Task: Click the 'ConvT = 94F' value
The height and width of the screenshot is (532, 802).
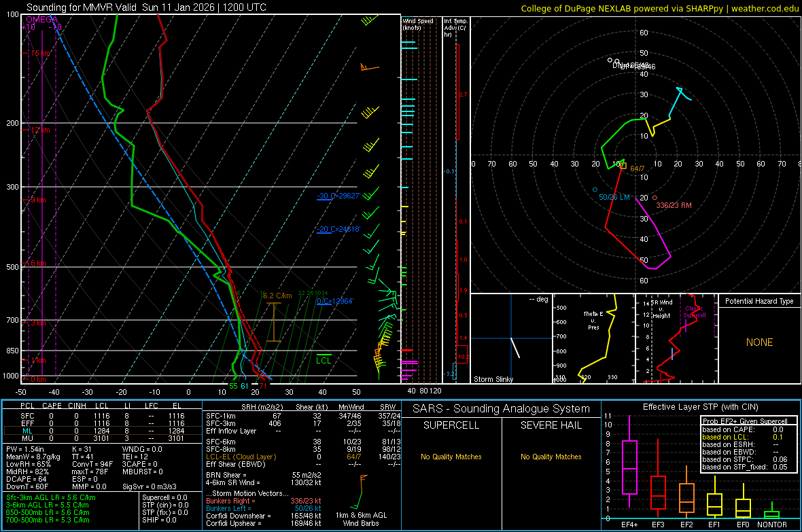Action: [92, 465]
